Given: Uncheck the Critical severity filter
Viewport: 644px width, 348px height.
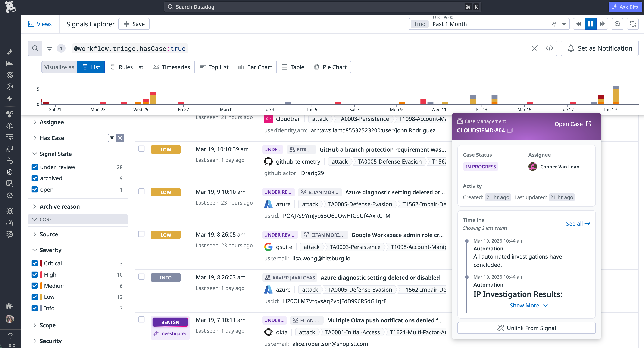Looking at the screenshot, I should click(x=34, y=263).
